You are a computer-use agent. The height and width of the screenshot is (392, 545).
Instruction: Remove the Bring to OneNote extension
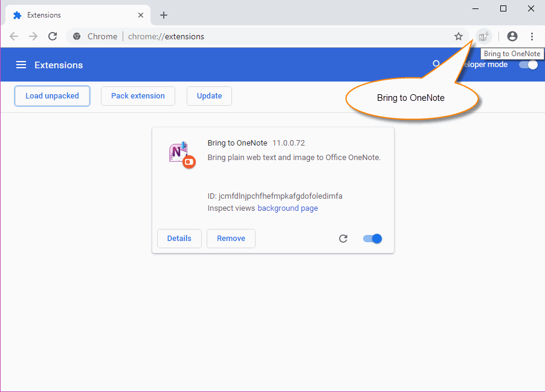coord(231,239)
